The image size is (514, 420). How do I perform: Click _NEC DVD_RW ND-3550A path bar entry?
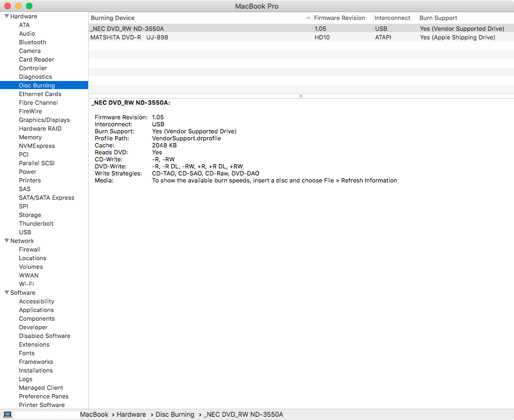[x=244, y=415]
